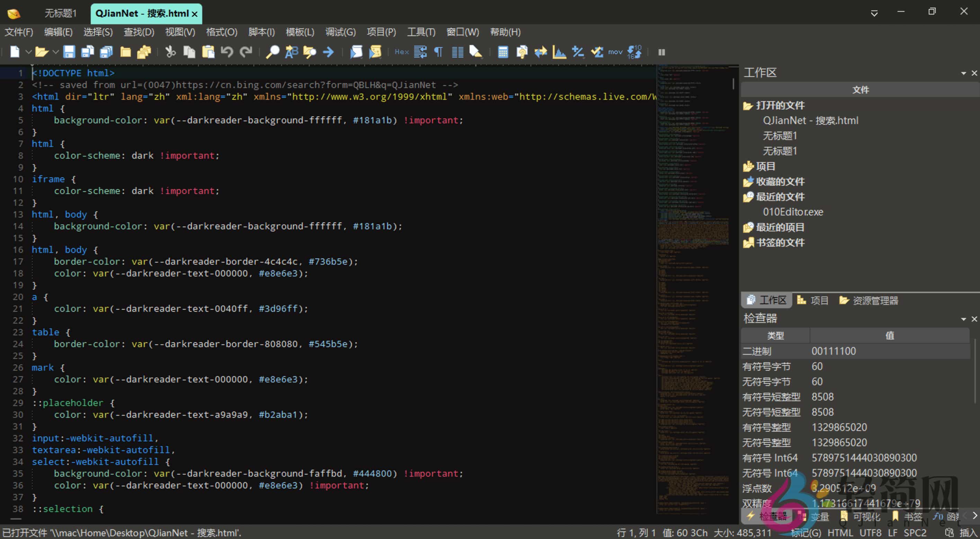Click the Paste clipboard icon

click(x=208, y=52)
